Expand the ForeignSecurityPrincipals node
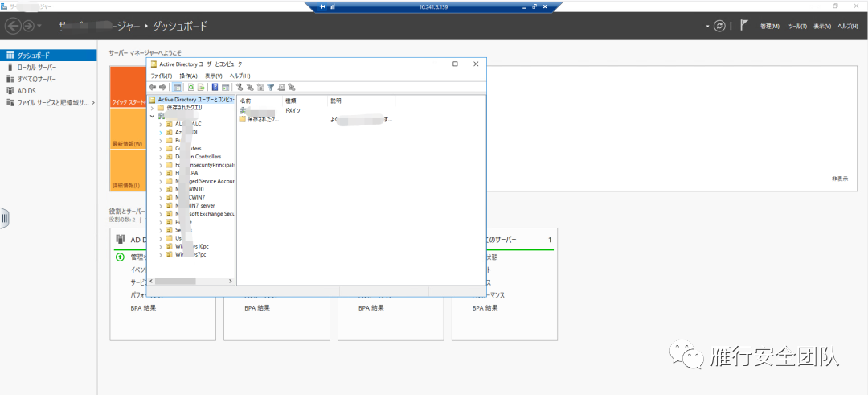The image size is (868, 395). point(161,165)
